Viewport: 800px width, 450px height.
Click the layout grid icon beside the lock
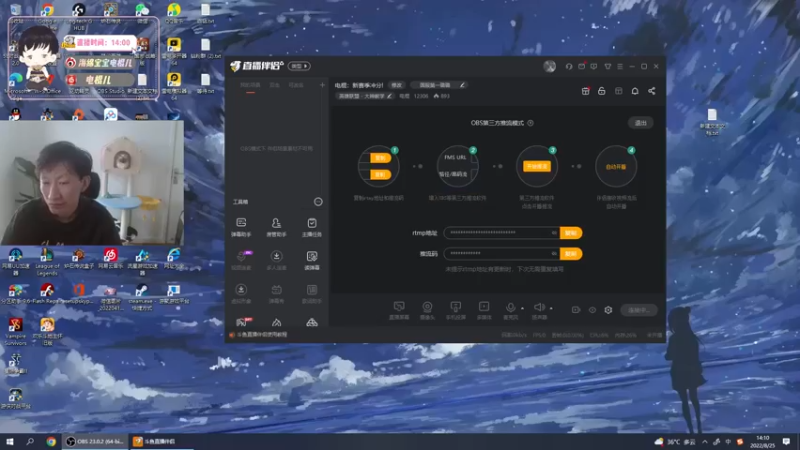pyautogui.click(x=618, y=91)
